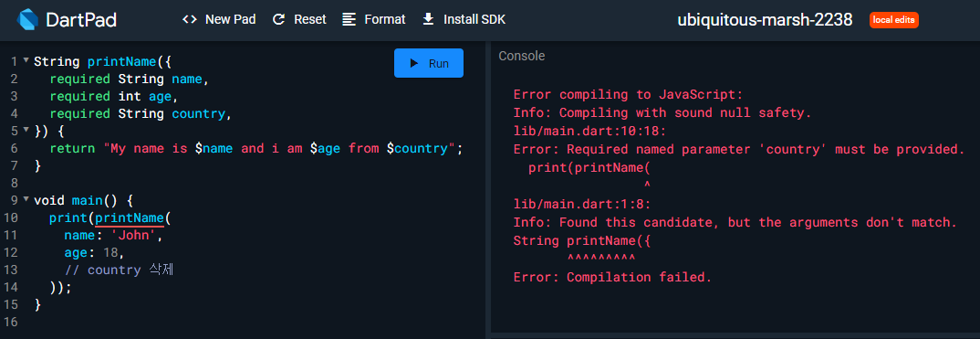Place cursor on 'required String country' line
Screen dimensions: 980x339
point(141,114)
